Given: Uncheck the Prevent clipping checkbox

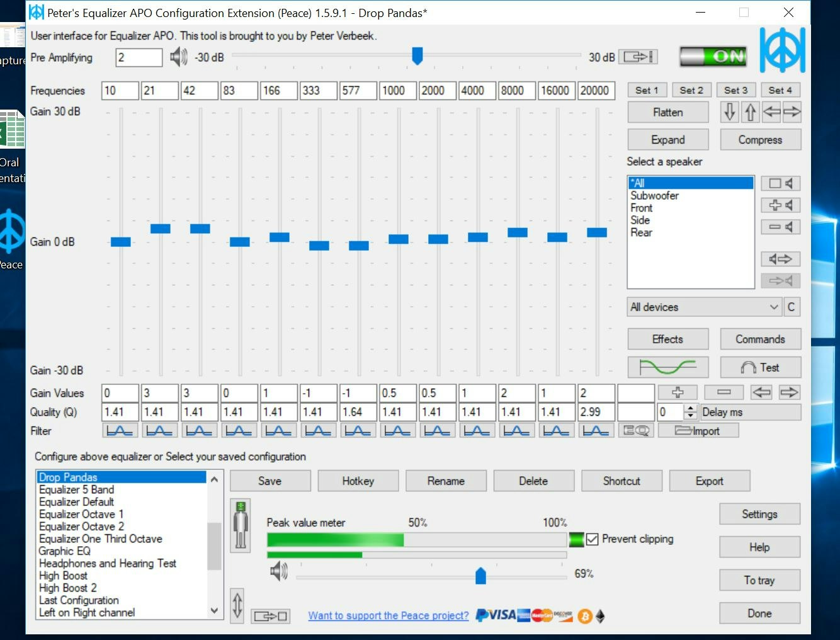Looking at the screenshot, I should (592, 539).
